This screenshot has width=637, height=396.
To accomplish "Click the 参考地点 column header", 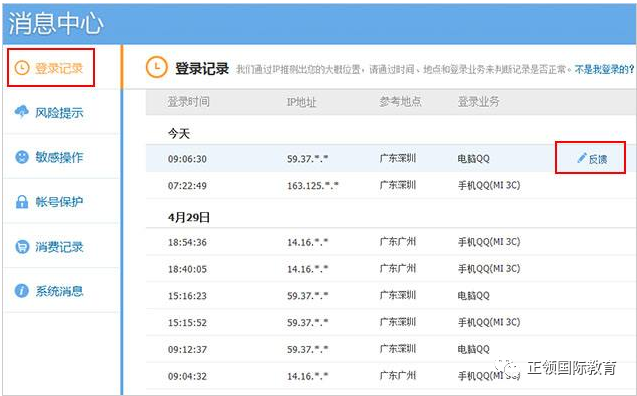I will (400, 102).
